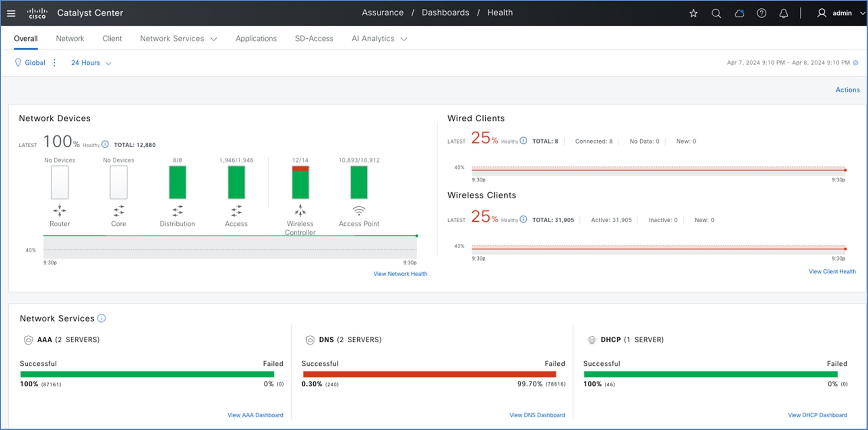Click the Wireless Clients health trend chart

659,249
